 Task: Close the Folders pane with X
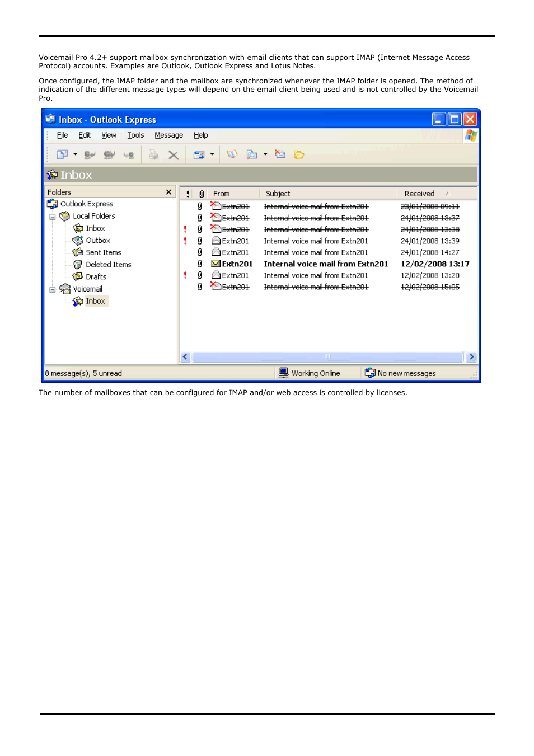point(168,192)
